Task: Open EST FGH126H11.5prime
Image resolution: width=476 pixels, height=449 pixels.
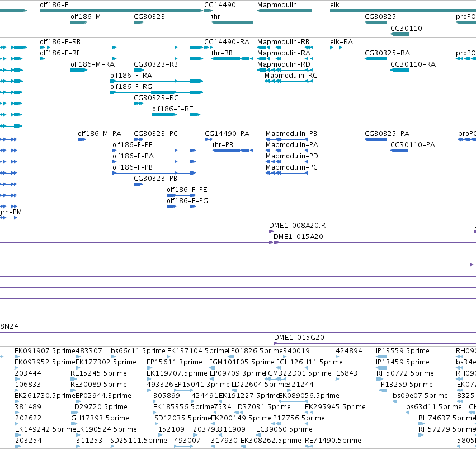Action: tap(291, 368)
